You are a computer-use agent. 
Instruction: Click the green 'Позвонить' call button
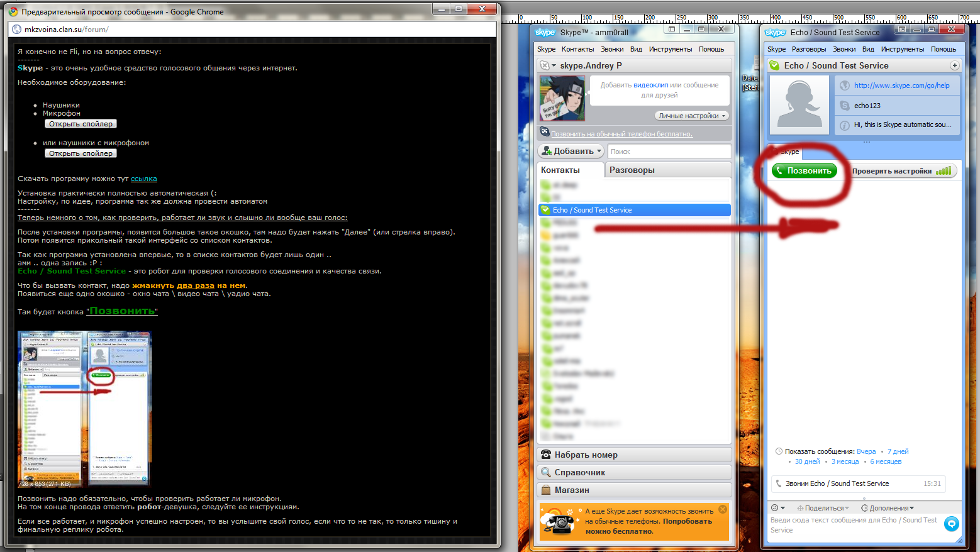tap(804, 170)
